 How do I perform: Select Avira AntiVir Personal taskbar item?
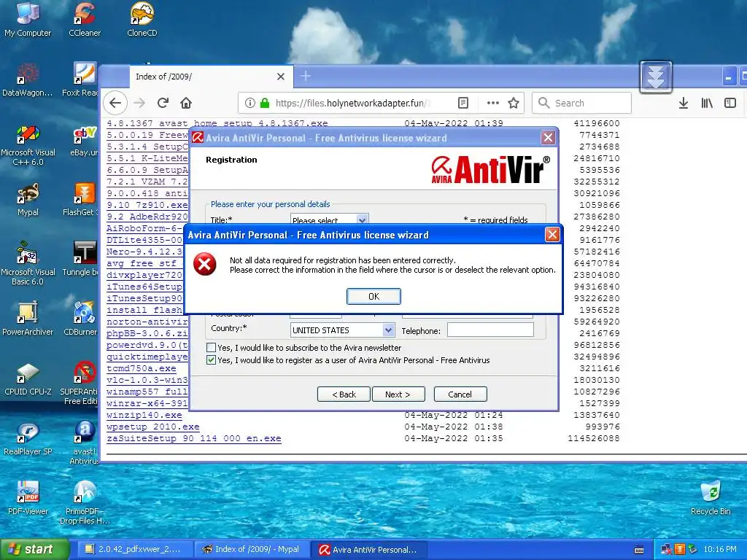(368, 550)
